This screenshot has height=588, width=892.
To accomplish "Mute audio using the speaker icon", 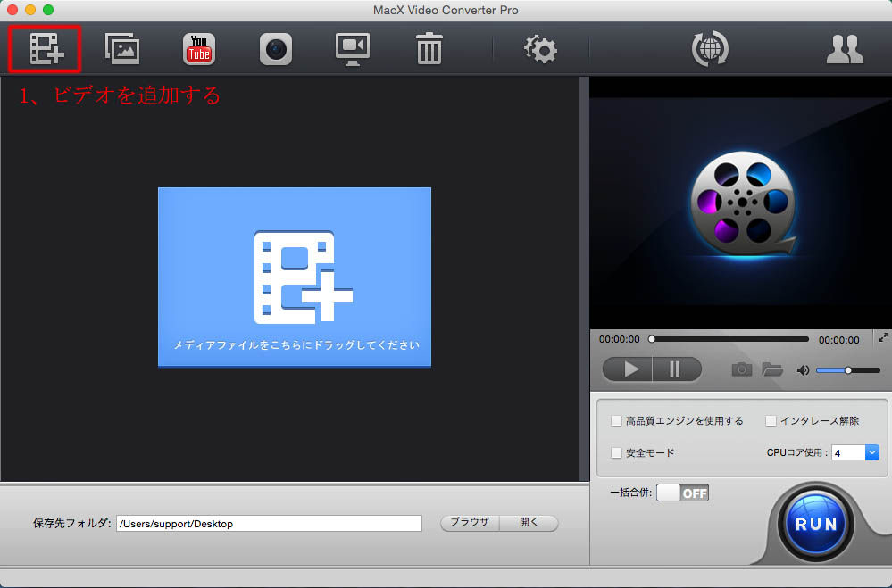I will (803, 371).
